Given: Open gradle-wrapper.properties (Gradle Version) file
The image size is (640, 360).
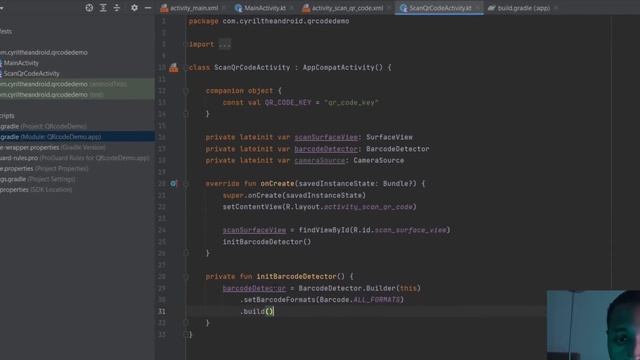Looking at the screenshot, I should point(53,147).
